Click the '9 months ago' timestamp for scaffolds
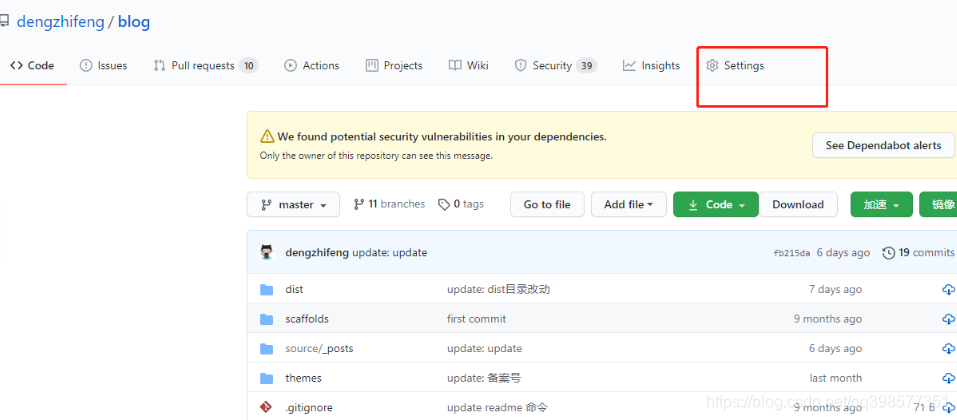The image size is (957, 420). coord(828,319)
